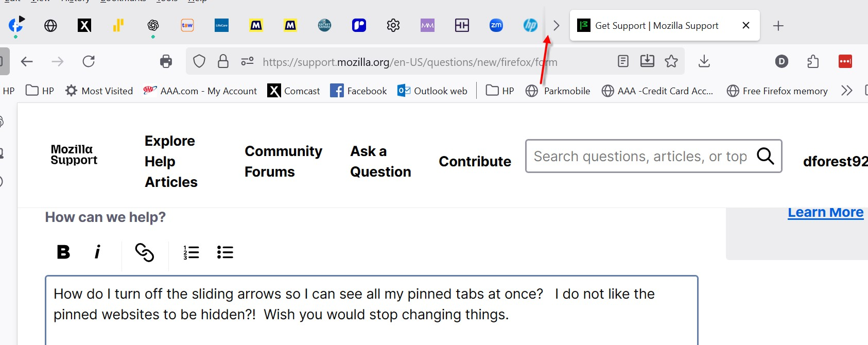Open the Explore Help Articles menu
This screenshot has width=868, height=345.
click(x=171, y=161)
